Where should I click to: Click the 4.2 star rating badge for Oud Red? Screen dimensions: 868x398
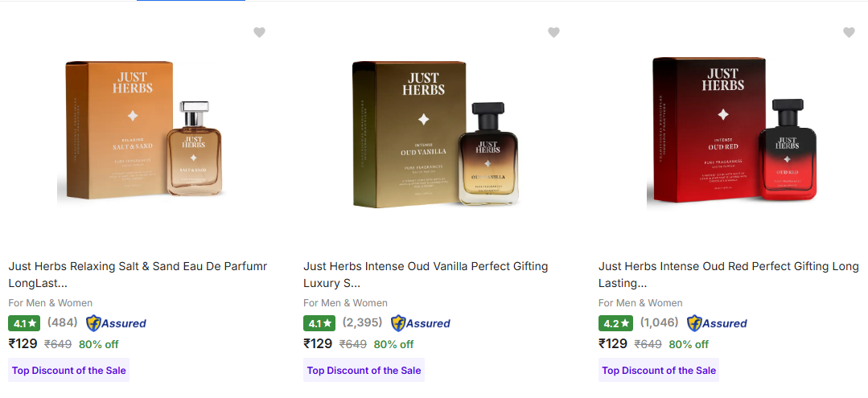click(x=614, y=323)
